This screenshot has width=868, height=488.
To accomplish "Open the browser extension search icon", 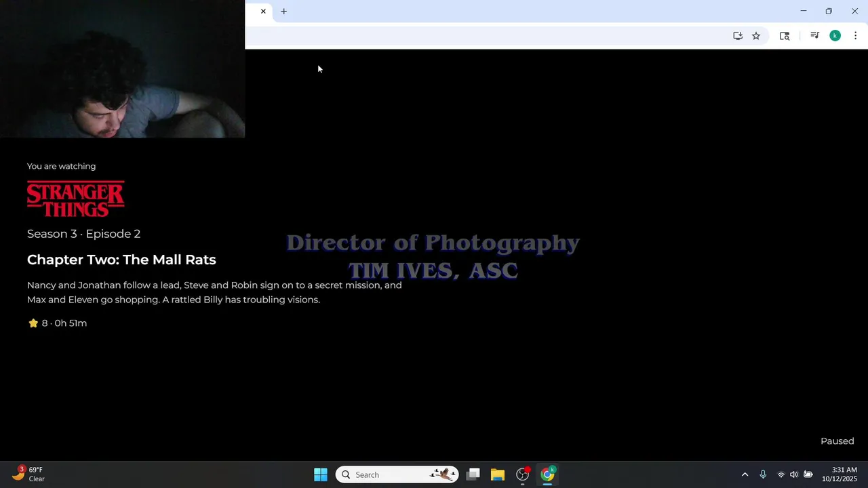I will (785, 36).
